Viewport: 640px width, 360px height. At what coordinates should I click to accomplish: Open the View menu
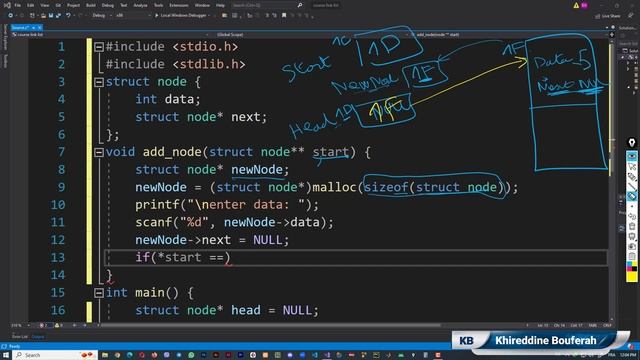coord(44,5)
